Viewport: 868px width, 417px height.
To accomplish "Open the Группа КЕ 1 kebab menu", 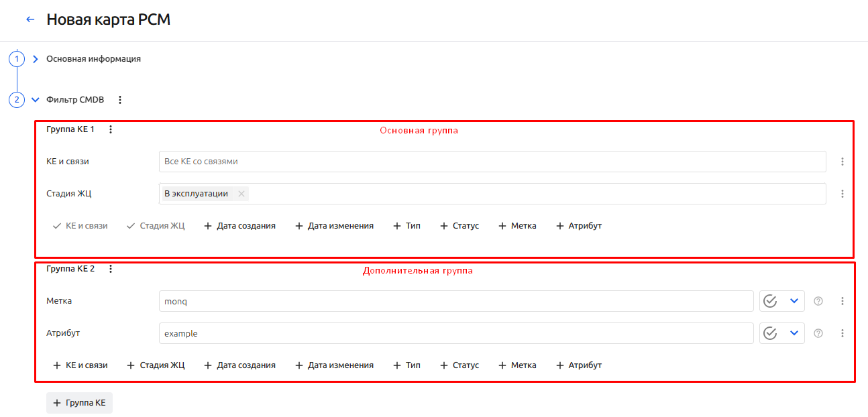I will [x=111, y=129].
